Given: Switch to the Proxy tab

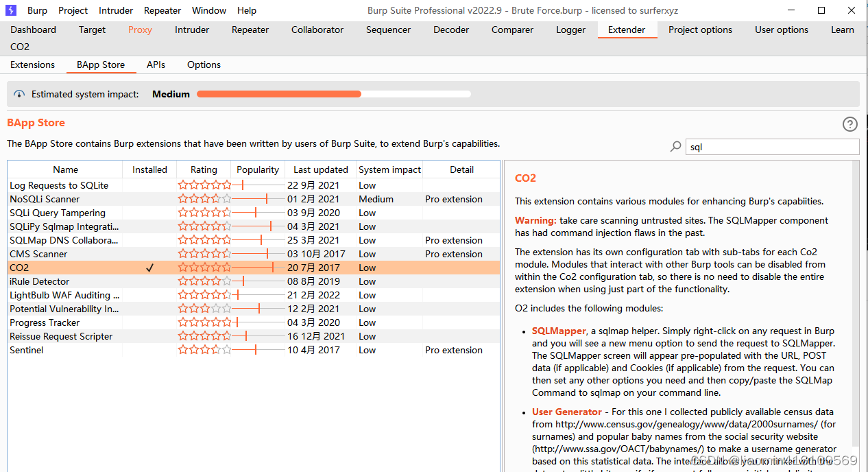Looking at the screenshot, I should pos(140,29).
